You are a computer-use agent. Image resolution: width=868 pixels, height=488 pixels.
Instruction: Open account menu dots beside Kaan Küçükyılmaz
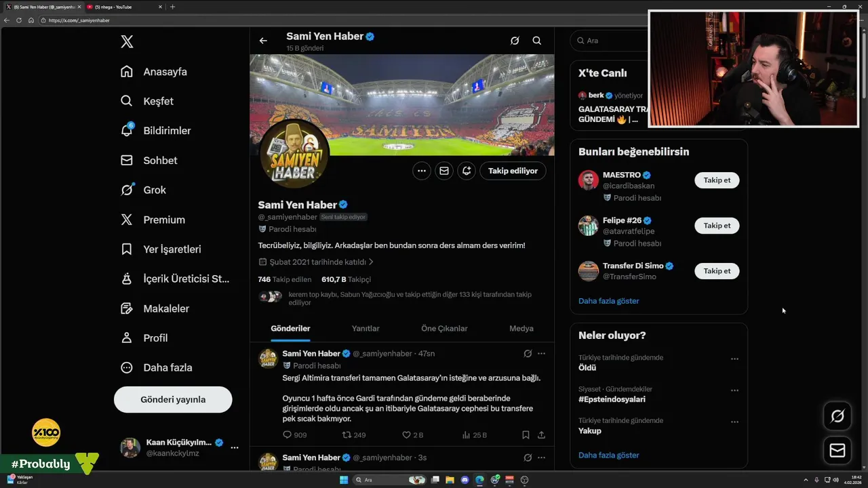click(x=234, y=447)
